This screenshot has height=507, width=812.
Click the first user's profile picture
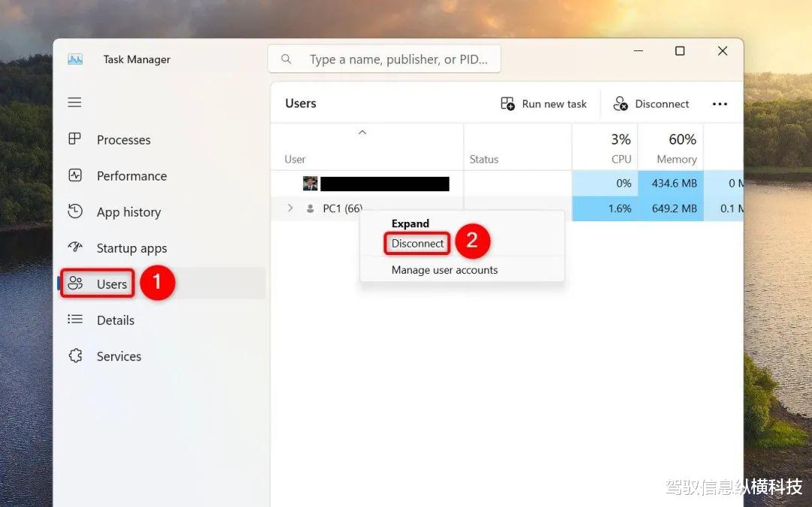311,184
